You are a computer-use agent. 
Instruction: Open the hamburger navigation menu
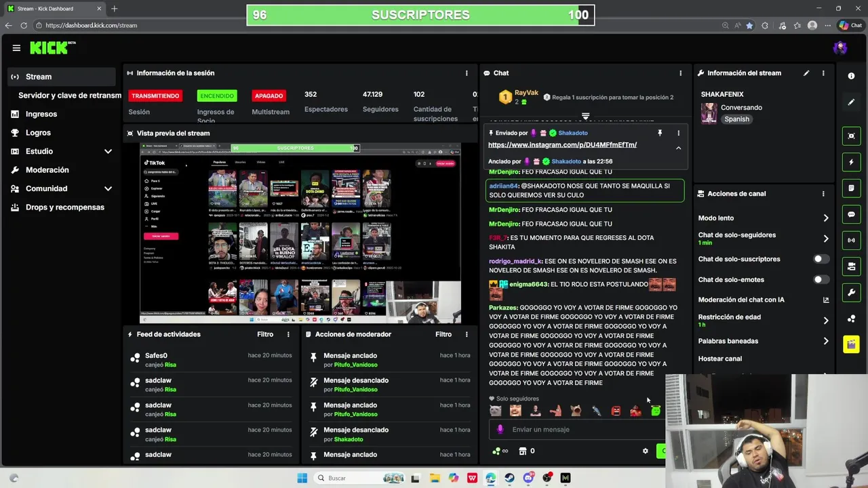16,47
